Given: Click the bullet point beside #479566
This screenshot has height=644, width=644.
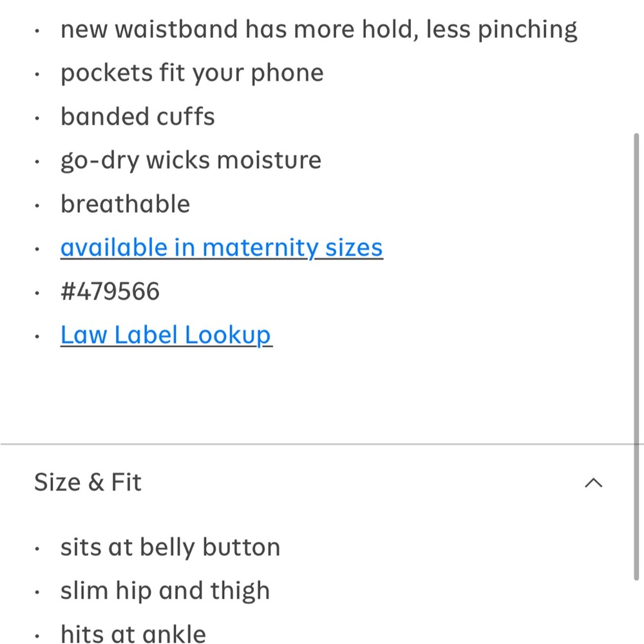Looking at the screenshot, I should click(37, 293).
